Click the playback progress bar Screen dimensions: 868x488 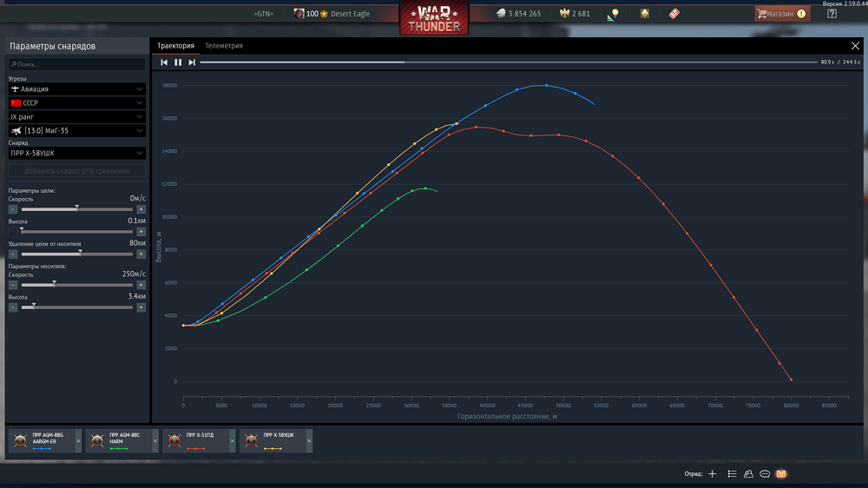[x=508, y=63]
